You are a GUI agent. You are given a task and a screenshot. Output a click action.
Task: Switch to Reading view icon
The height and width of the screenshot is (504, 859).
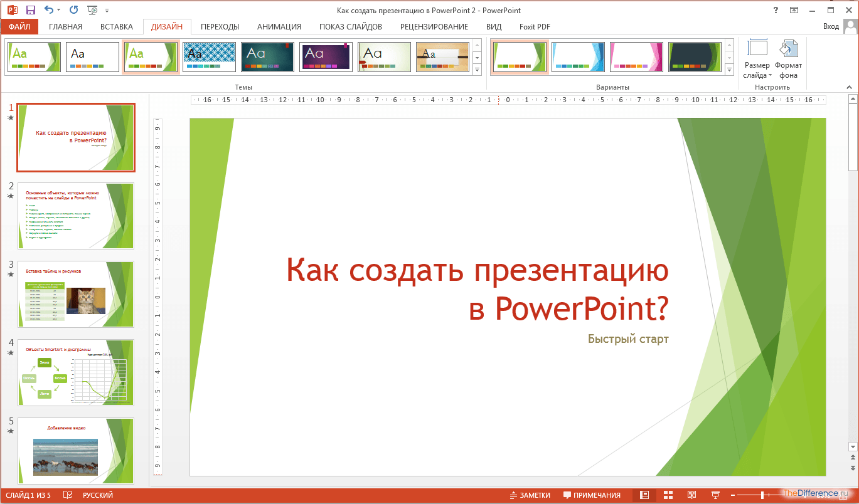pos(691,495)
